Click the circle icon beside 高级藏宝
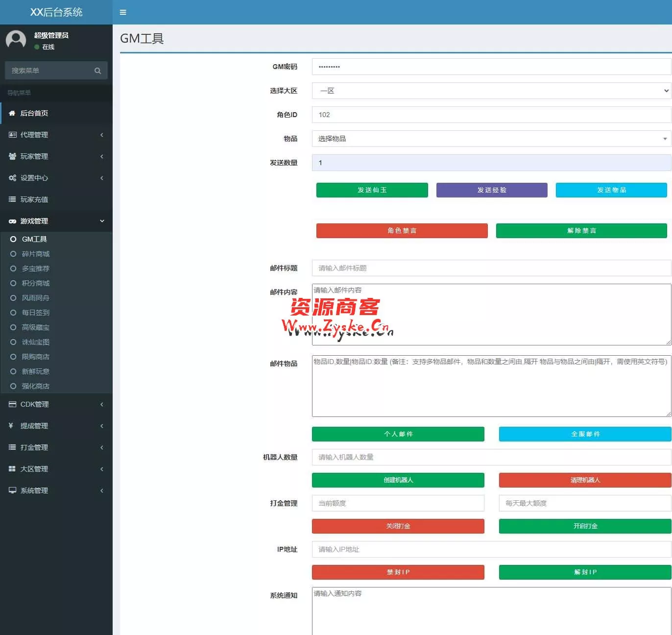Image resolution: width=672 pixels, height=635 pixels. [13, 327]
